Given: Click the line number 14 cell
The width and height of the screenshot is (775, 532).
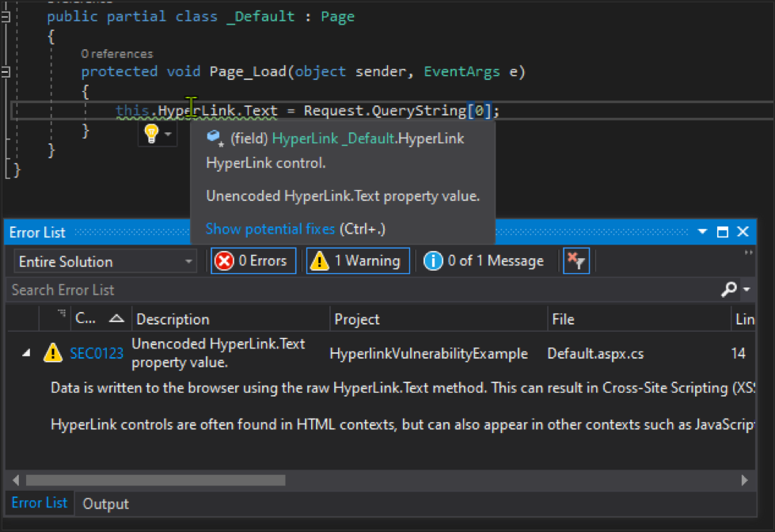Looking at the screenshot, I should tap(738, 353).
